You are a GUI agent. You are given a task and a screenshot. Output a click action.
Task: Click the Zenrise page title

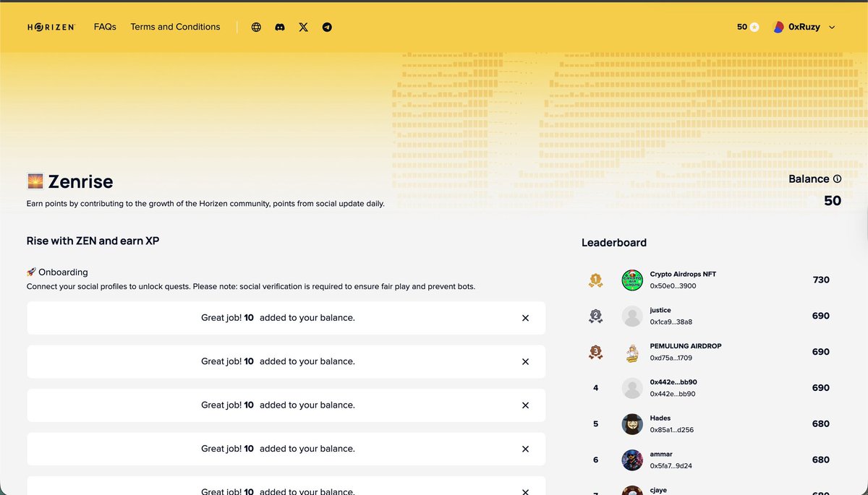(80, 181)
